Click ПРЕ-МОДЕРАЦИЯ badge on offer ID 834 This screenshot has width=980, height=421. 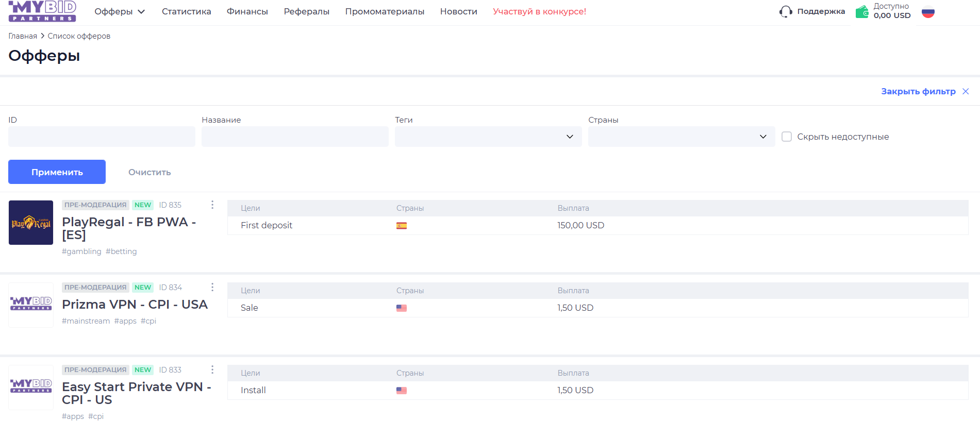[x=95, y=287]
